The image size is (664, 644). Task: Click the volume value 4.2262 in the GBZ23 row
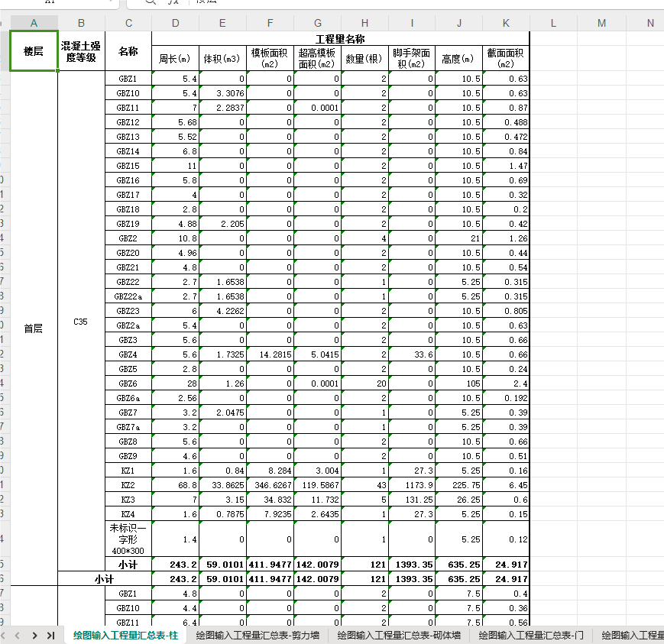tap(222, 311)
